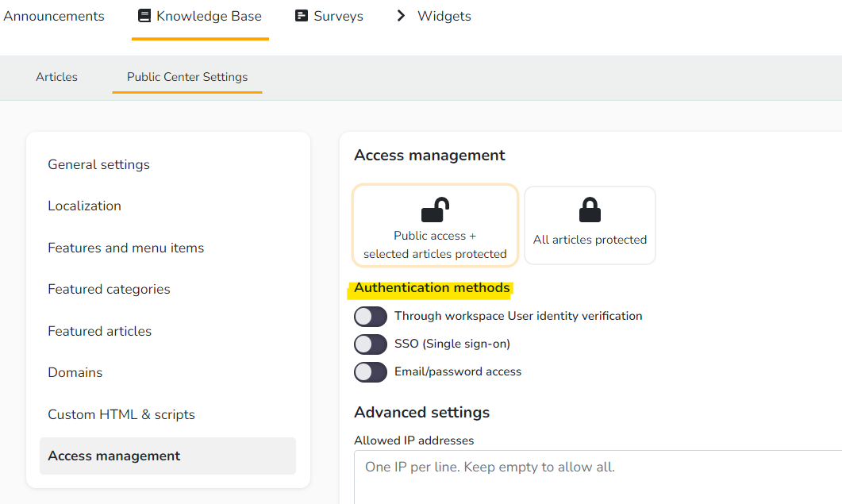This screenshot has height=504, width=842.
Task: Click the chevron icon beside Widgets
Action: point(401,16)
